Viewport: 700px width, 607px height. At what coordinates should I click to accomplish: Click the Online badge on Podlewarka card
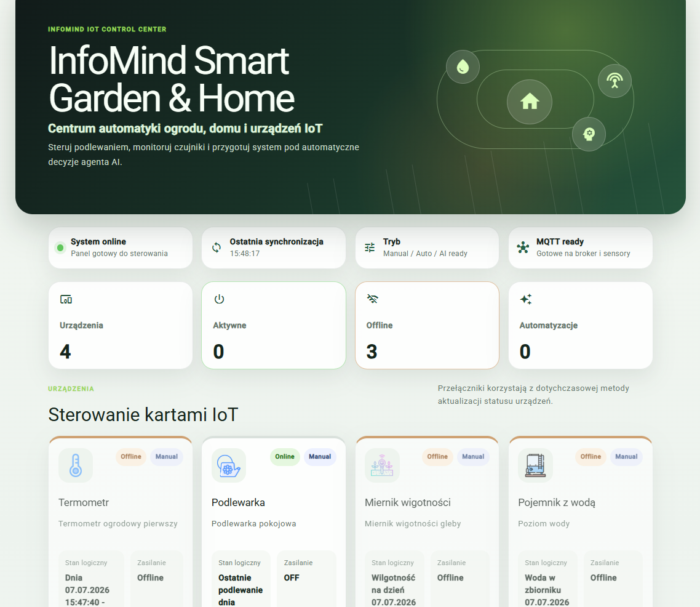285,456
